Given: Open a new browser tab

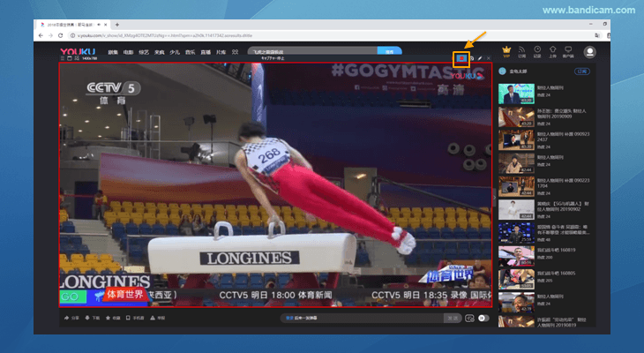Looking at the screenshot, I should click(117, 25).
